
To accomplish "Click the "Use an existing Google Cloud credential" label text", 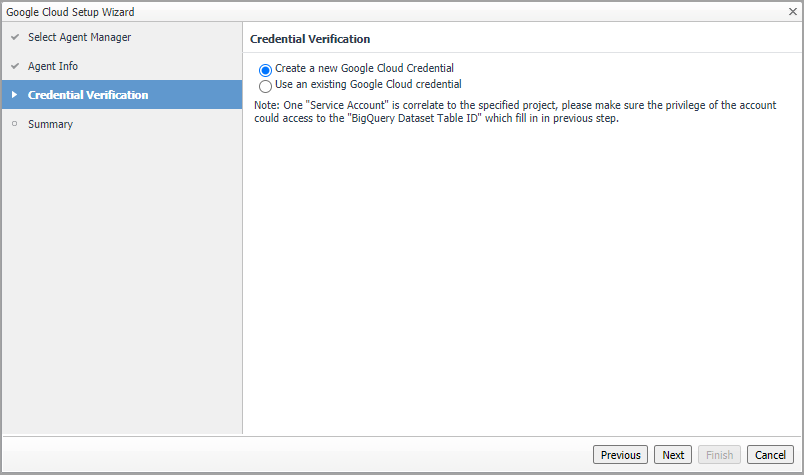I will [368, 84].
